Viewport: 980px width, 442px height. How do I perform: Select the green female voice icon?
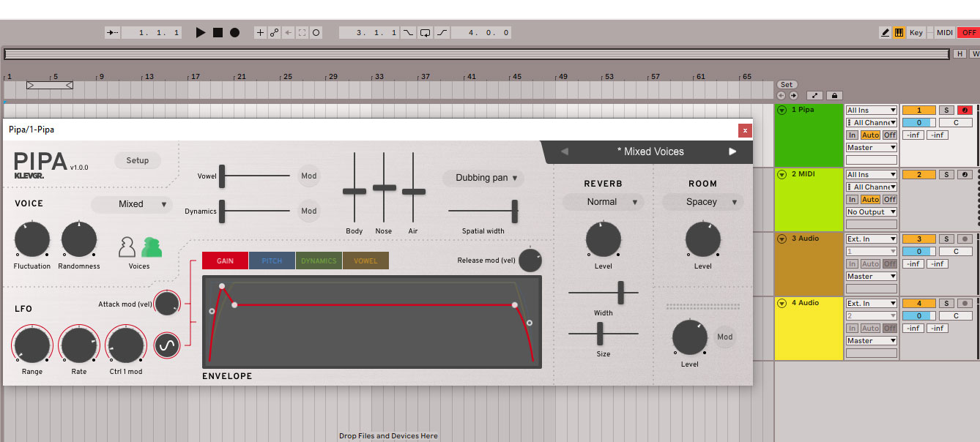click(151, 247)
